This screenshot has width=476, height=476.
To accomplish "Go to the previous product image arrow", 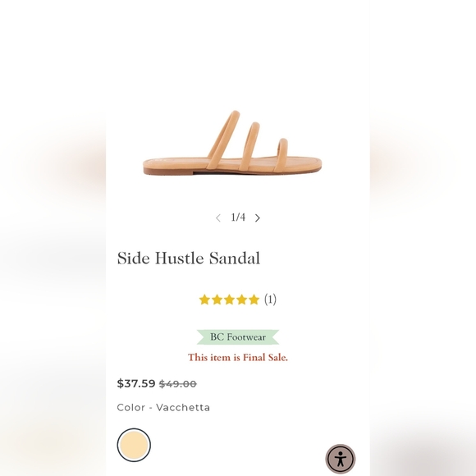I will (x=218, y=217).
